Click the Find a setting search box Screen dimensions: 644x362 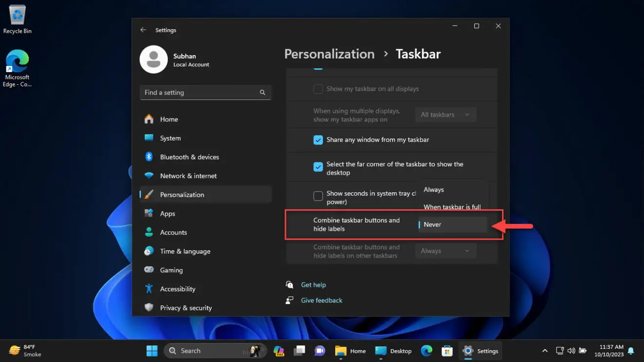point(205,92)
